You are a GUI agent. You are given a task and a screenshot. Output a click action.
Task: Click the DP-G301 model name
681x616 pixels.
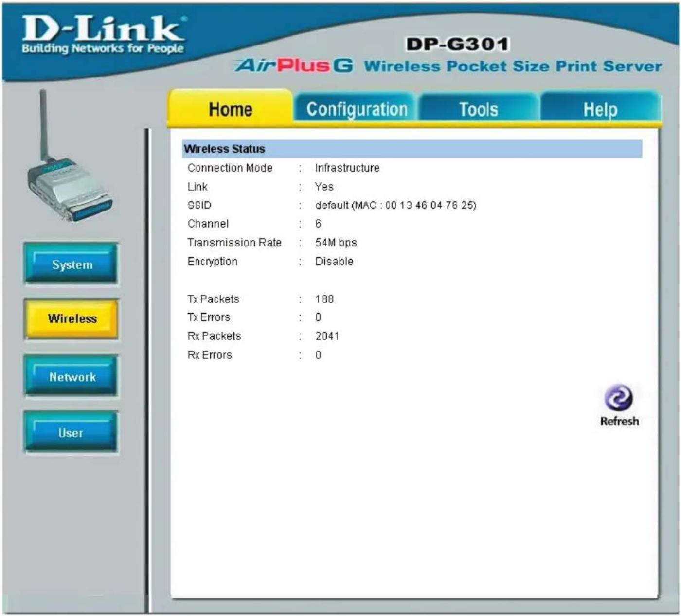coord(458,44)
